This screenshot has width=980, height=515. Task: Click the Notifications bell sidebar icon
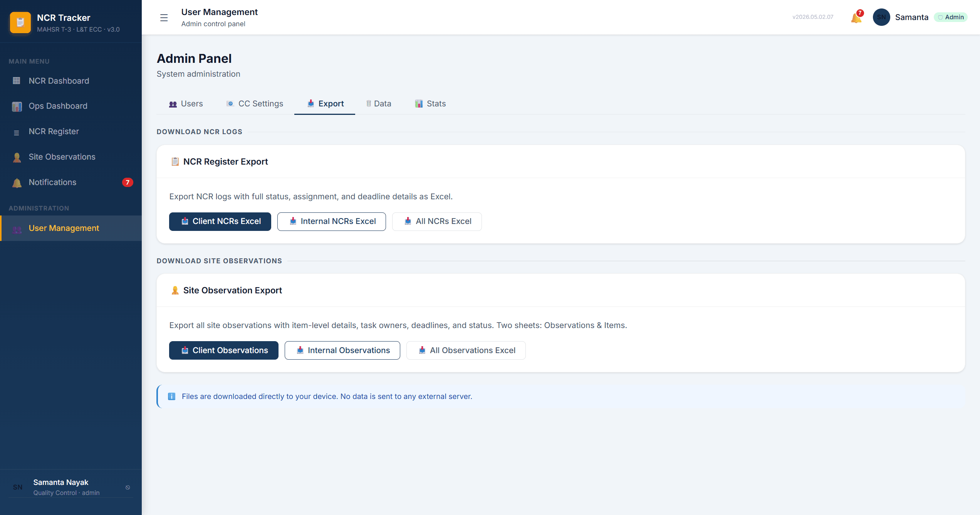(x=17, y=183)
